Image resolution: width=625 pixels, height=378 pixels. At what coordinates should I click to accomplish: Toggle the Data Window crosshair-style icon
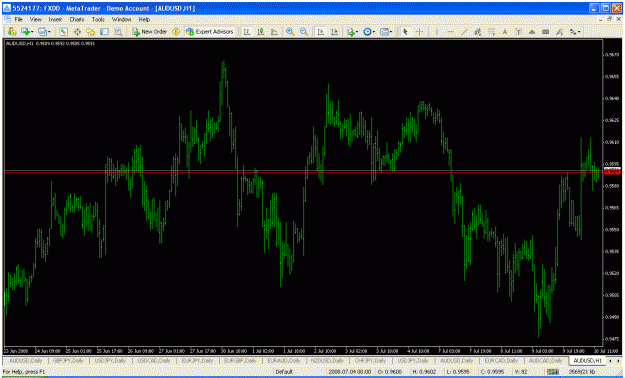click(77, 32)
